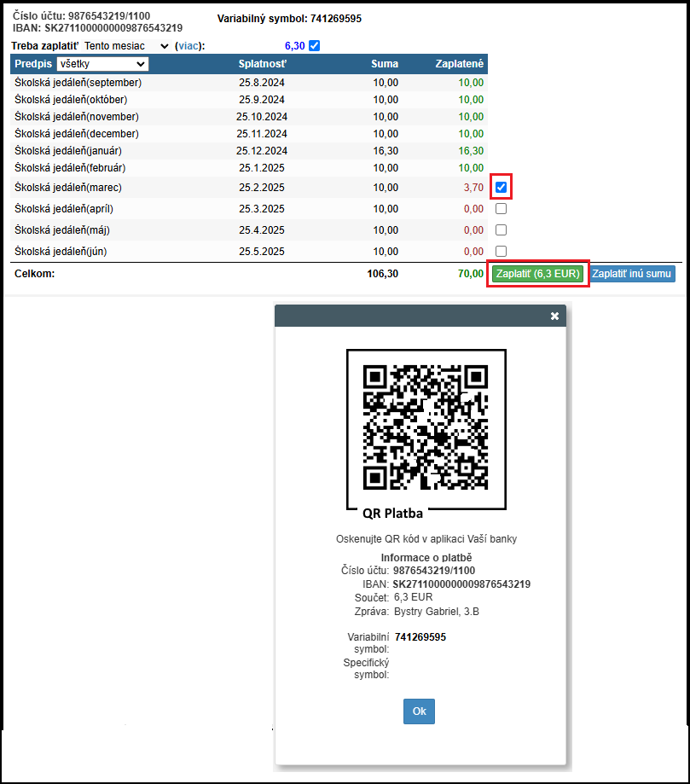This screenshot has height=784, width=690.
Task: Click the due date 25.2.2025
Action: pyautogui.click(x=262, y=188)
